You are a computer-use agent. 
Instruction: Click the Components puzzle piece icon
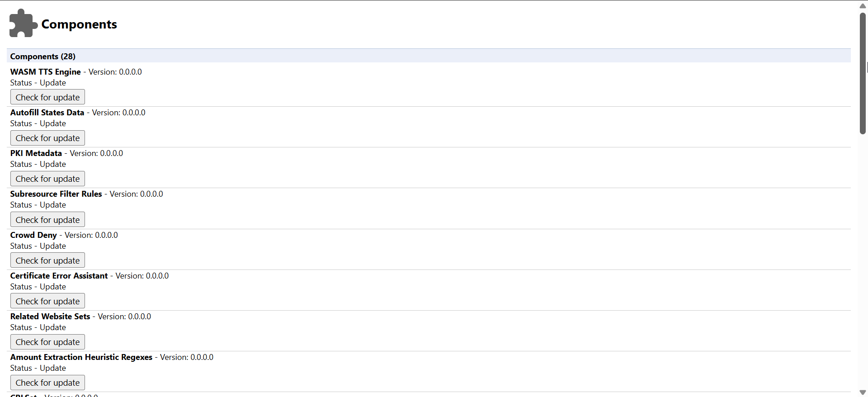(24, 23)
